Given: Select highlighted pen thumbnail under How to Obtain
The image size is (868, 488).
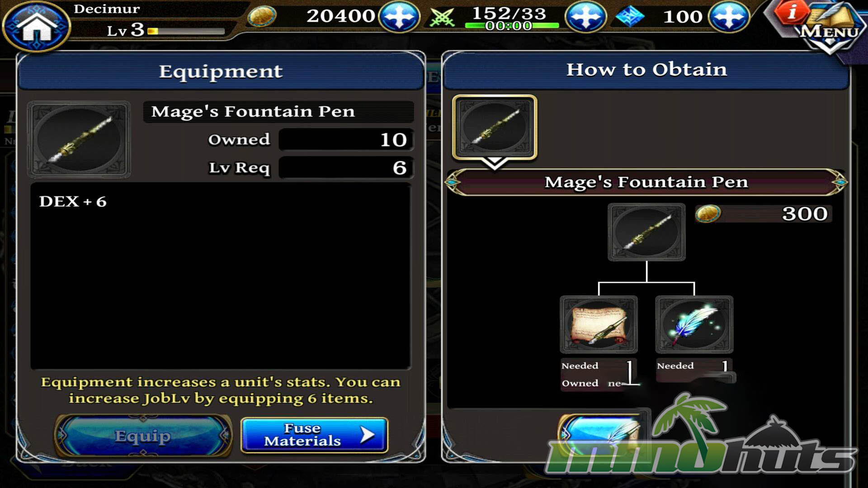Looking at the screenshot, I should pos(495,128).
